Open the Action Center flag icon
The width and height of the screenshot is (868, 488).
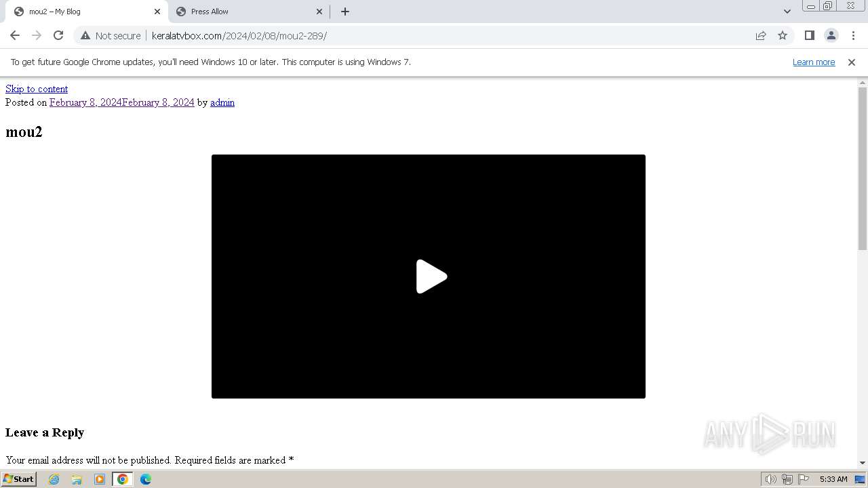(x=804, y=479)
